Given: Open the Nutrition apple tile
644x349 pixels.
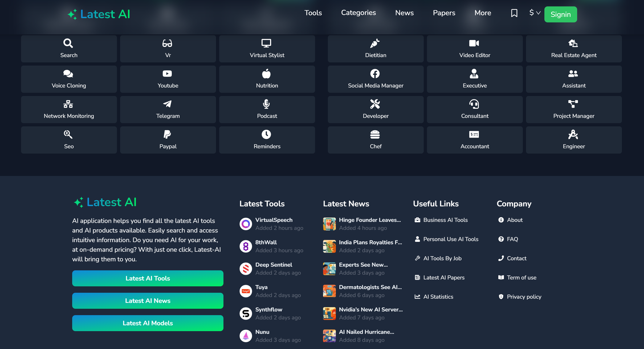Looking at the screenshot, I should [267, 79].
